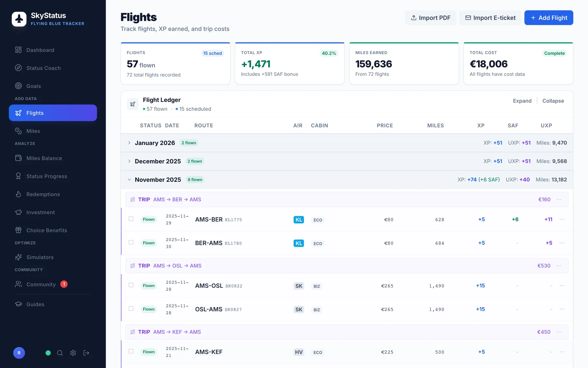This screenshot has width=588, height=368.
Task: Open options for AMS → BER → AMS trip
Action: 559,199
